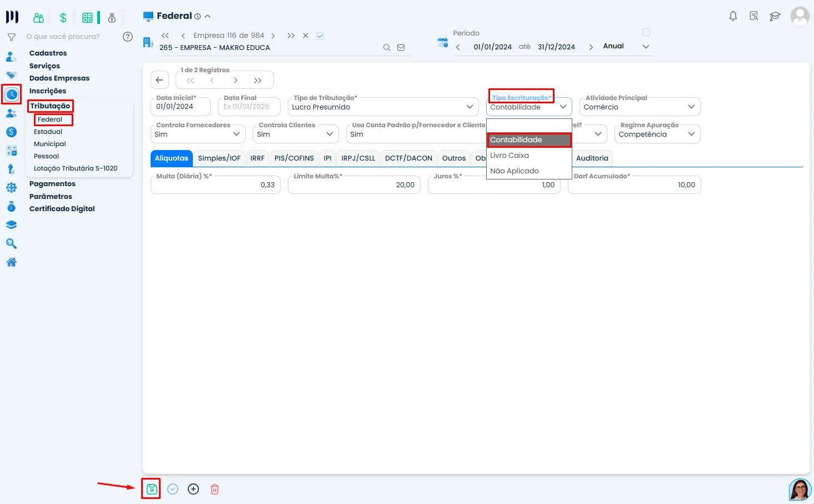
Task: Open the Tipo de Tributação dropdown
Action: 383,107
